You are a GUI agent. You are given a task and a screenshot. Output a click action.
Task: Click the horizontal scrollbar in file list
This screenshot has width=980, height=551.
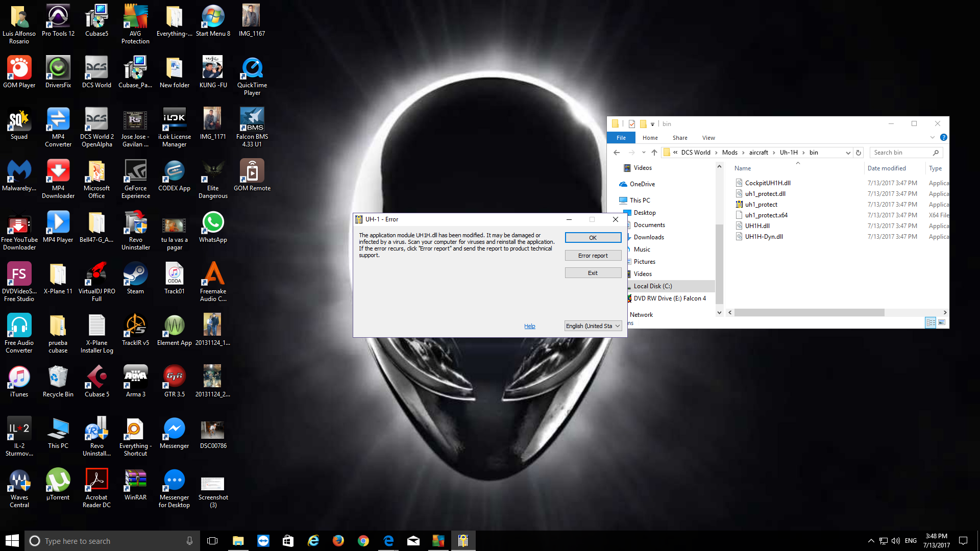(x=809, y=313)
